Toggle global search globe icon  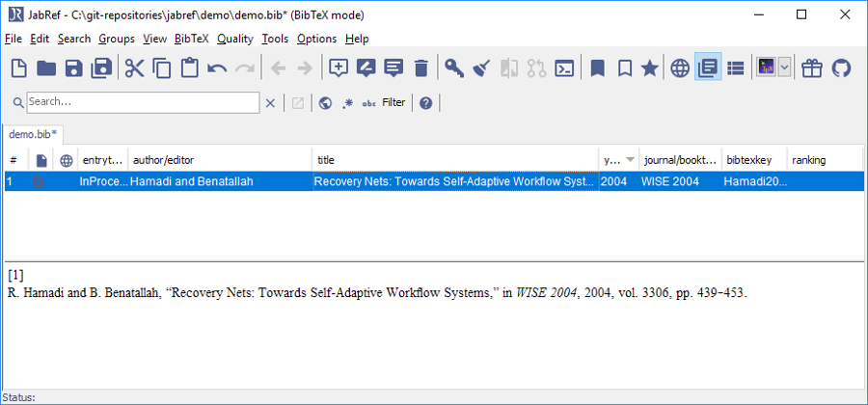click(x=325, y=103)
